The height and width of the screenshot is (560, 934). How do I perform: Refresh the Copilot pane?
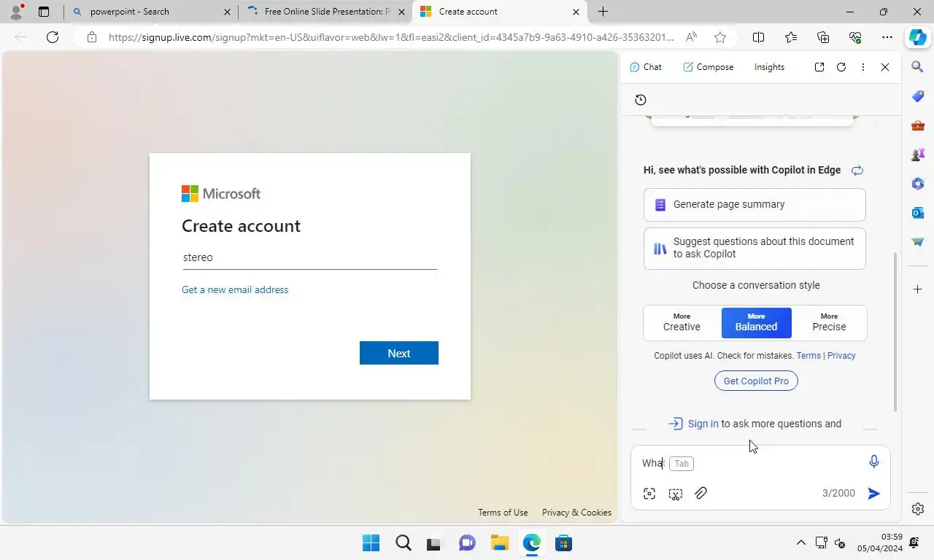tap(841, 67)
